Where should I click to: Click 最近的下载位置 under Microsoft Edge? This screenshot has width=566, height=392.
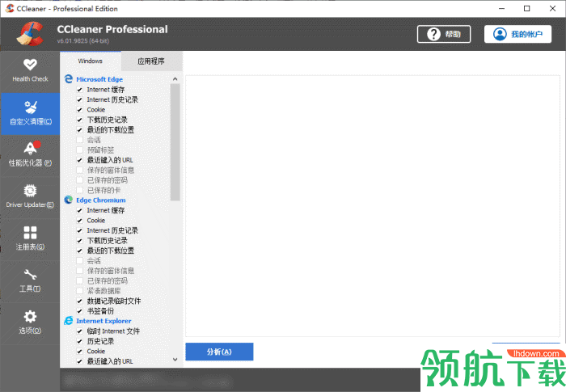coord(111,130)
